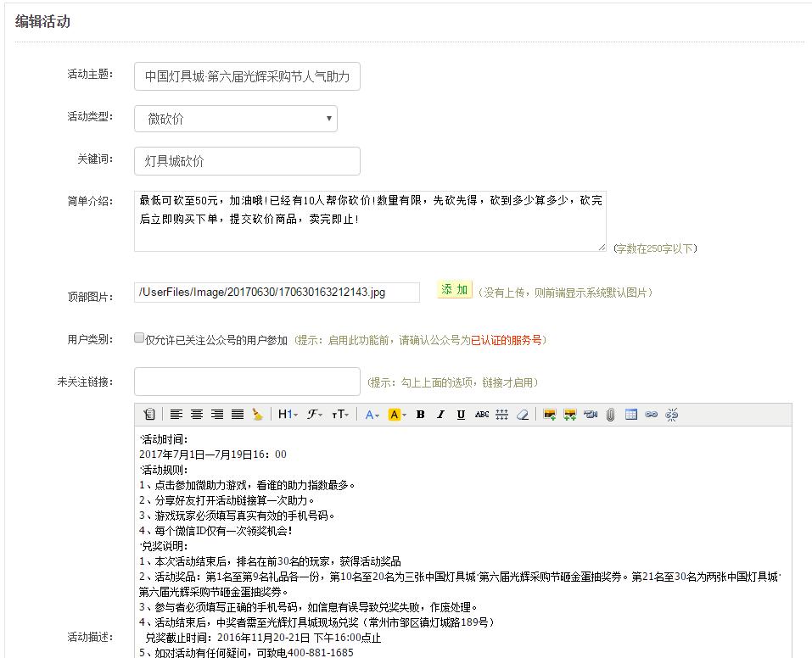812x658 pixels.
Task: Click the attachment paperclip icon
Action: click(x=610, y=415)
